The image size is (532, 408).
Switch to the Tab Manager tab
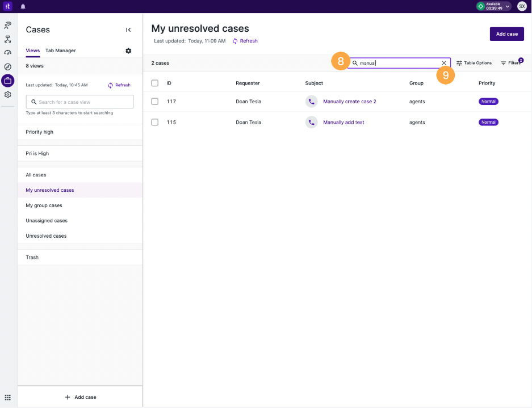(61, 51)
